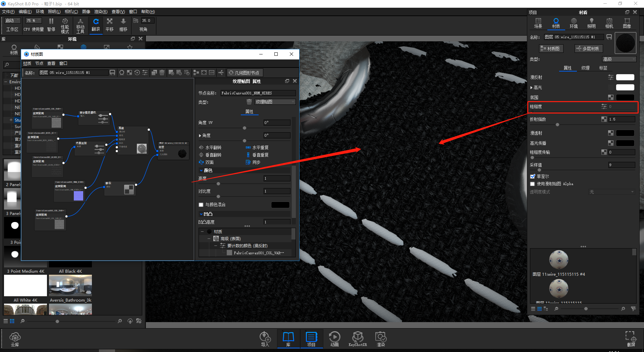Open the 相机 (Camera) panel icon
Image resolution: width=644 pixels, height=352 pixels.
[x=609, y=24]
